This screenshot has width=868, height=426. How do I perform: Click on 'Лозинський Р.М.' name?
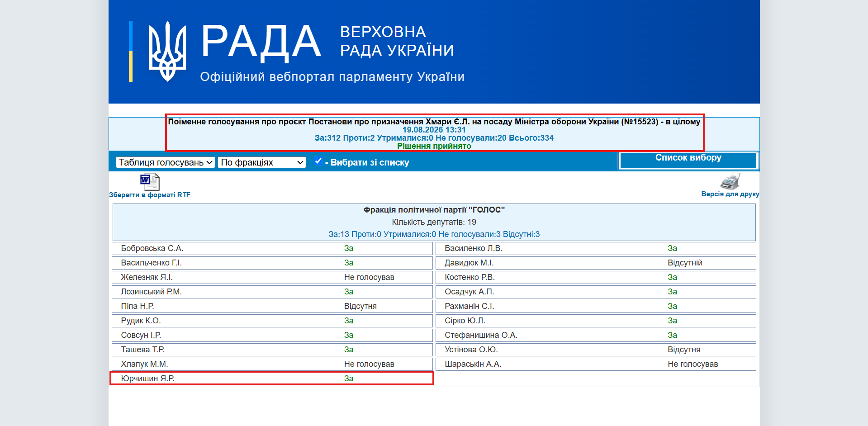pos(151,292)
